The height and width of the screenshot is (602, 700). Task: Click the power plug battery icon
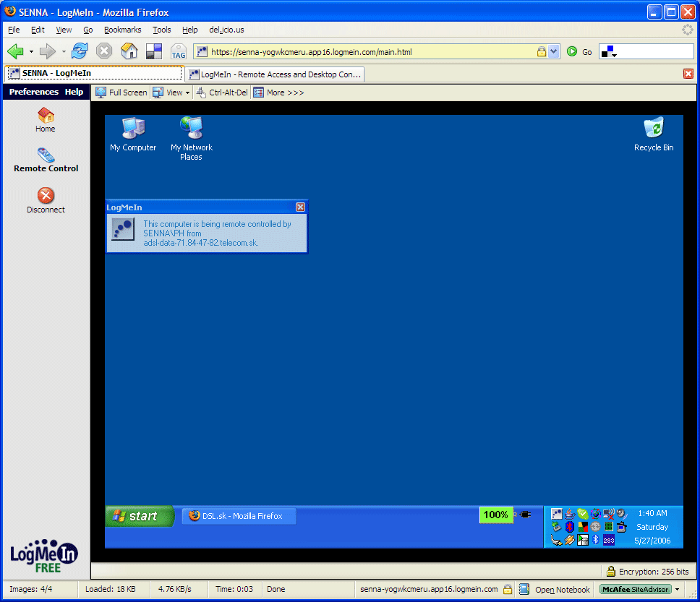tap(526, 515)
